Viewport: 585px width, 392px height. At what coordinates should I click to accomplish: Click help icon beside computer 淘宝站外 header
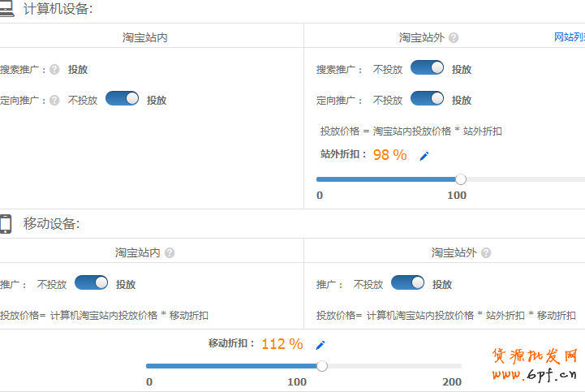point(454,37)
